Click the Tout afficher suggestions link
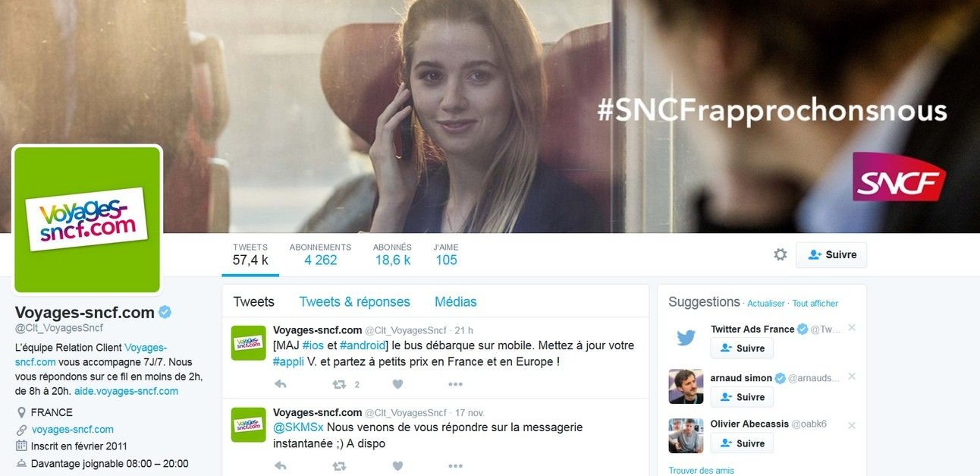Screen dimensions: 980x476 coord(815,304)
